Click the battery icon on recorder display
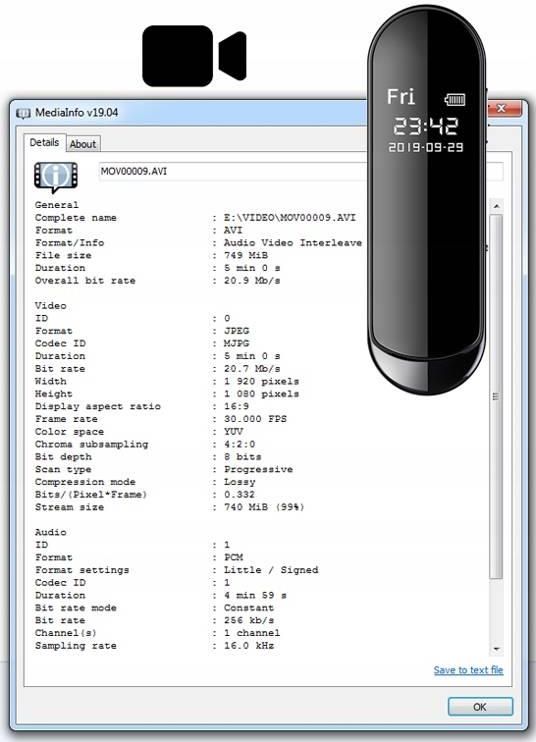This screenshot has width=536, height=742. 455,99
